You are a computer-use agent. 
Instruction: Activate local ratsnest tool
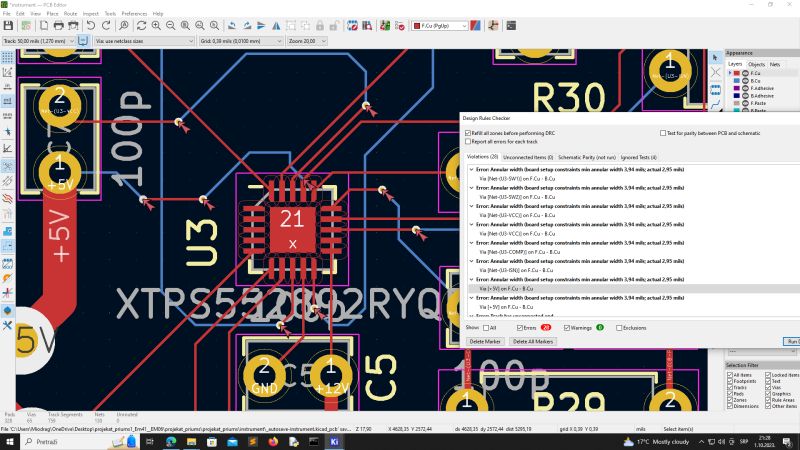715,72
